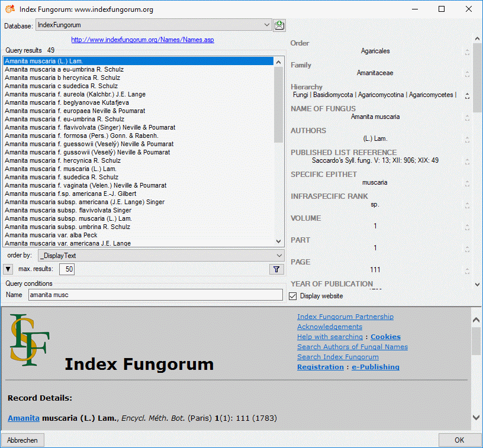Select Amanita muscaria var. americana J.E. Lange

click(139, 243)
